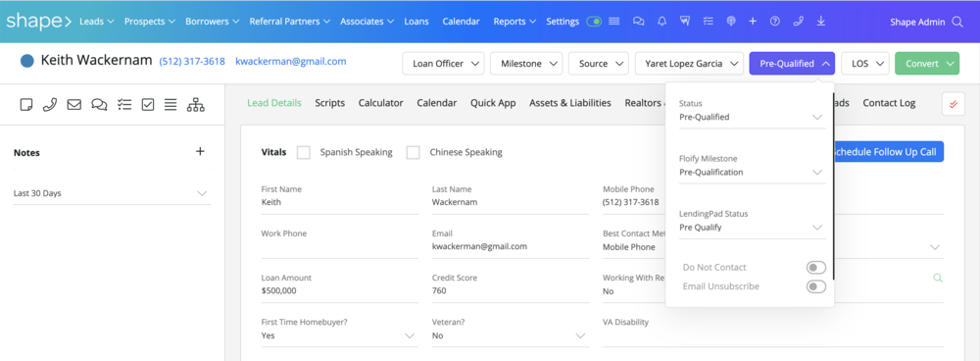Viewport: 980px width, 361px height.
Task: Expand the LendingPad Status select
Action: [752, 228]
